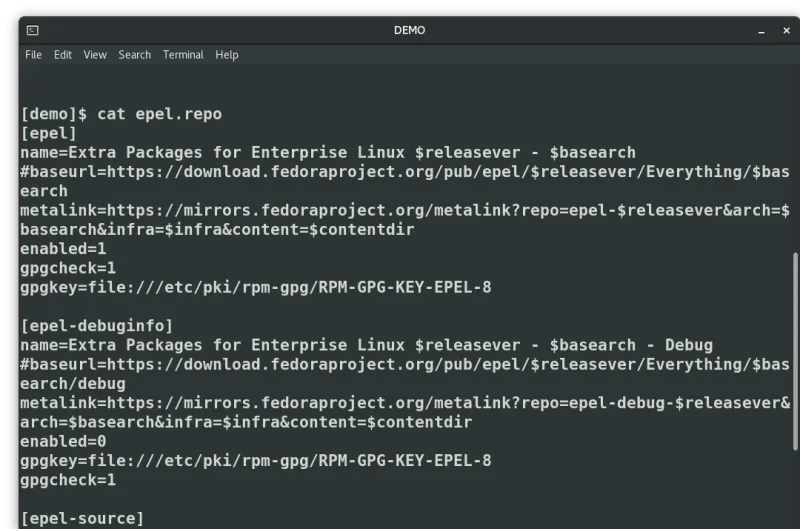Viewport: 800px width, 529px height.
Task: Open the View menu
Action: tap(95, 55)
